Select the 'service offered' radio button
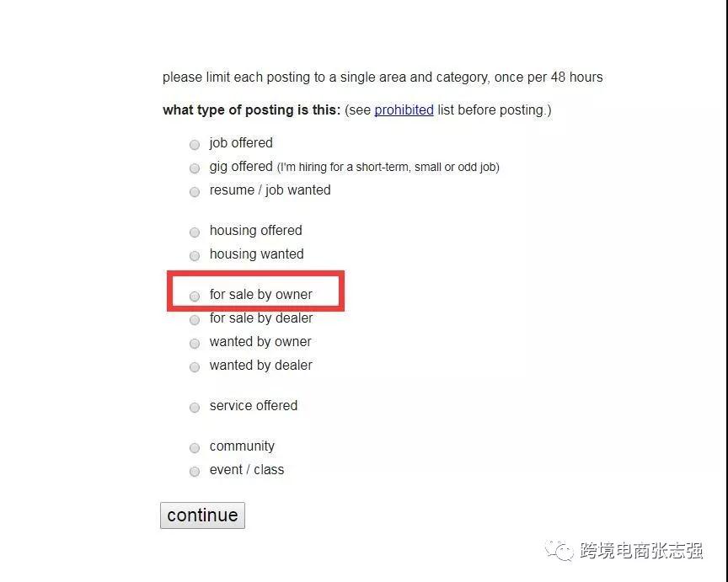The image size is (728, 582). coord(195,407)
